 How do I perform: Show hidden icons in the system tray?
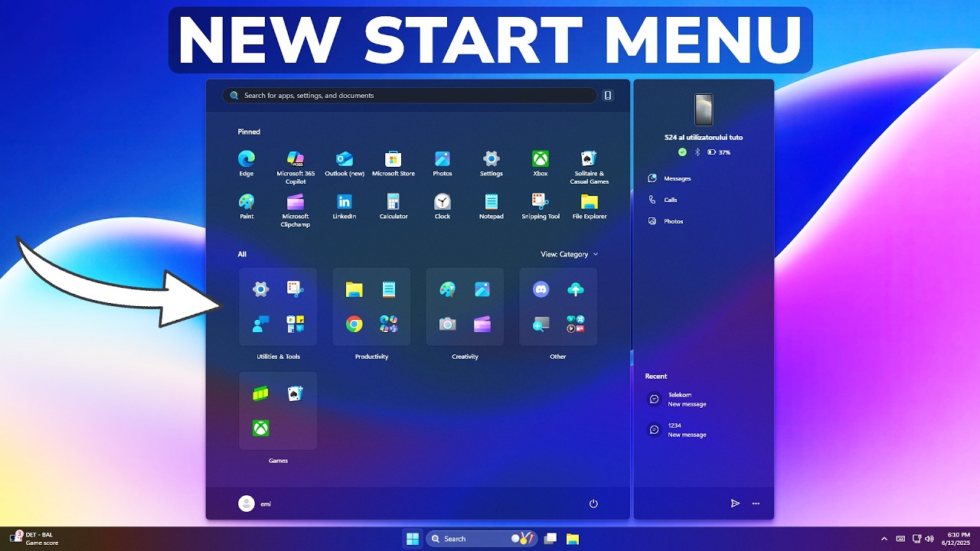coord(885,539)
